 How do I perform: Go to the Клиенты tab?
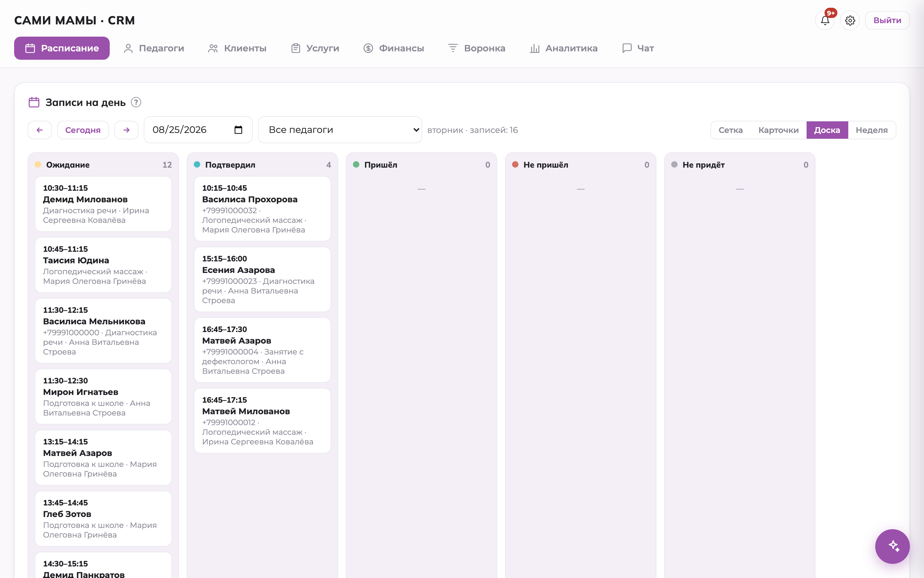237,48
